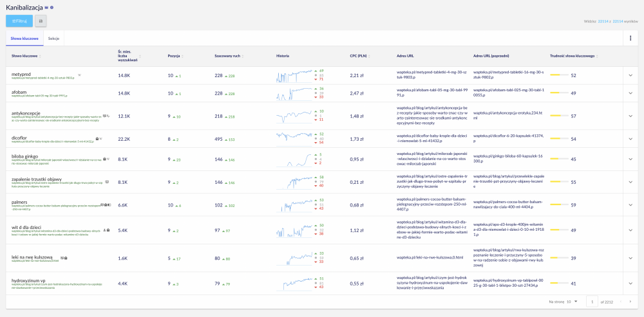The width and height of the screenshot is (644, 317).
Task: Switch to the Sekcje tab
Action: coord(54,39)
